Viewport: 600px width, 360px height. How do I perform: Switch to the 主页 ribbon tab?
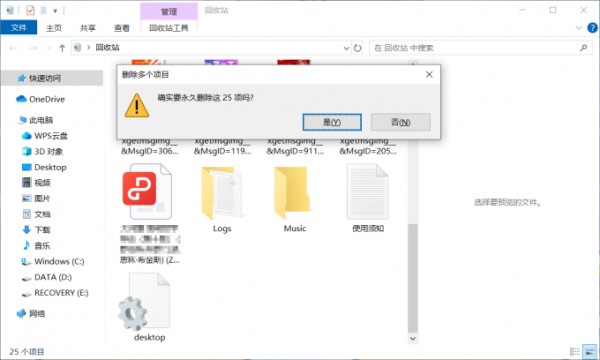[54, 28]
